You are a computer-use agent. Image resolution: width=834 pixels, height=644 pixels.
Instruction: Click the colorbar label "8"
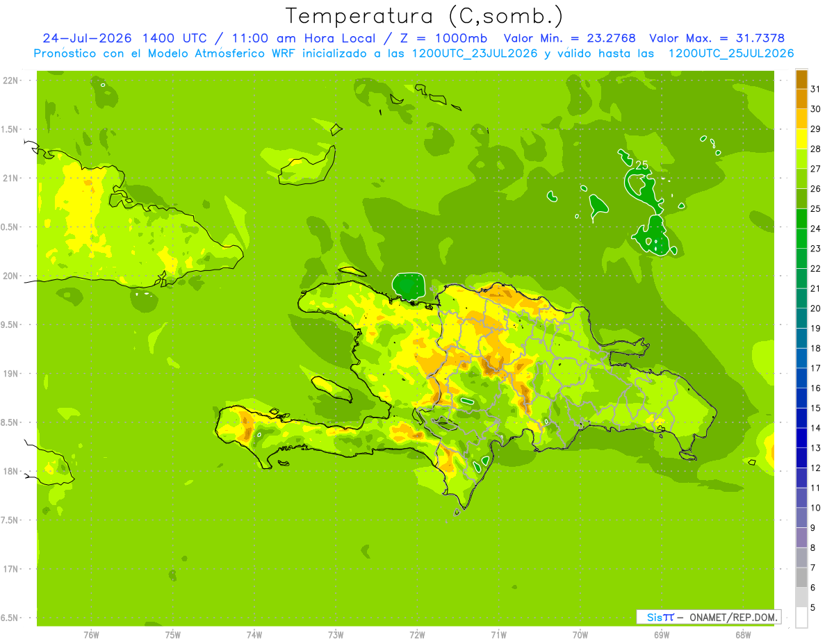click(813, 548)
